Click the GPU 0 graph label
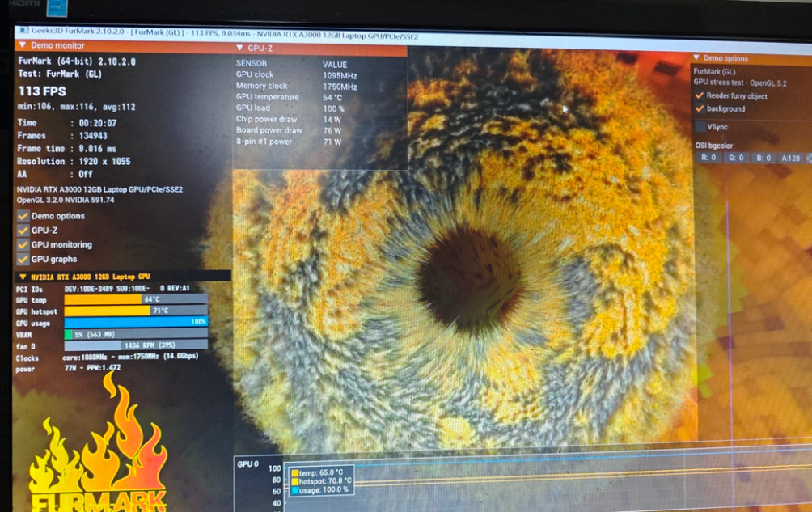The image size is (812, 512). (x=247, y=463)
